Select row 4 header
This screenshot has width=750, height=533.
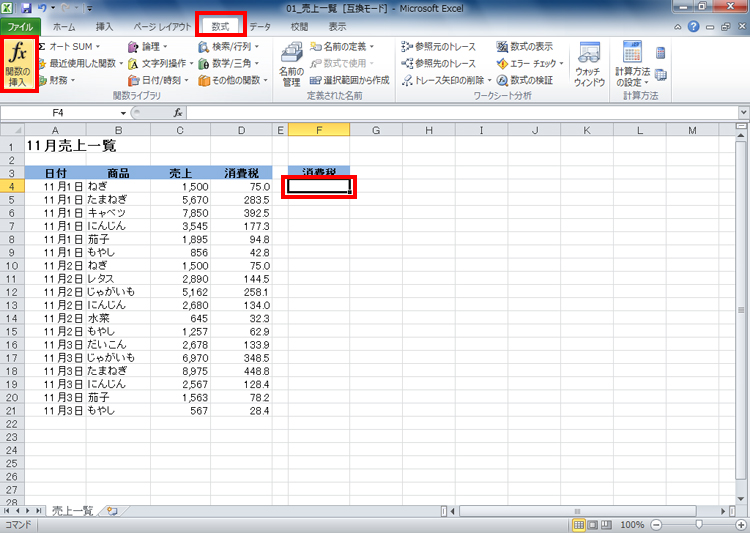[x=12, y=186]
